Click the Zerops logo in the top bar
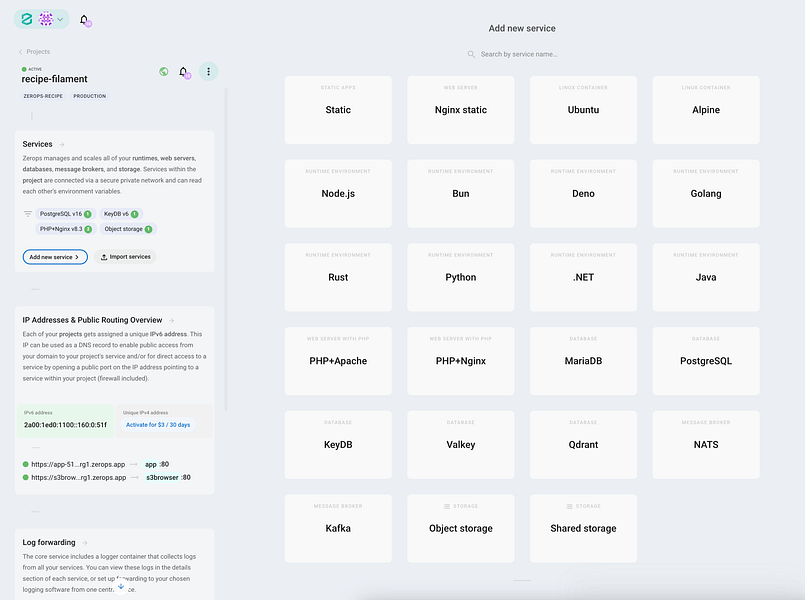 click(25, 19)
